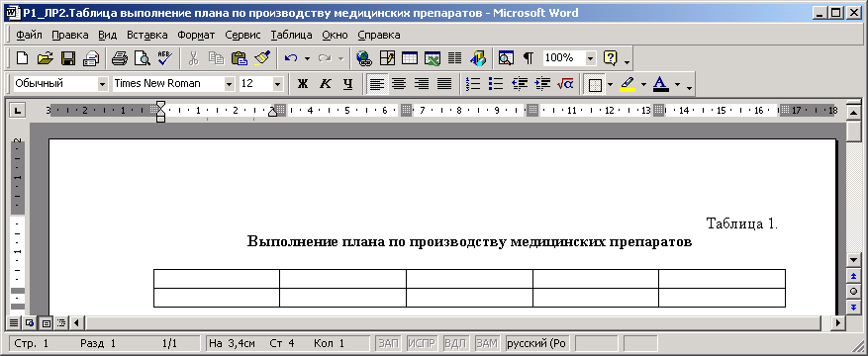
Task: Run the spelling check
Action: click(165, 57)
